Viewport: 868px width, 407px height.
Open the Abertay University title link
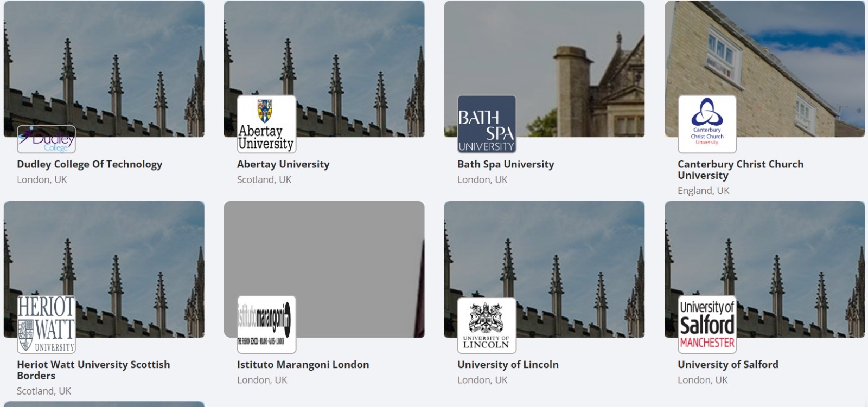tap(283, 164)
